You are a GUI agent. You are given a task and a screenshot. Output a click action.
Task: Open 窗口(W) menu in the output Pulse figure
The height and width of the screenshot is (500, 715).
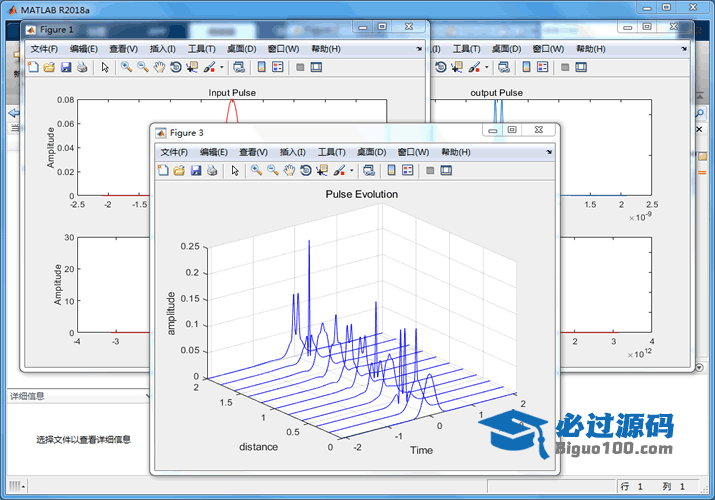tap(548, 49)
